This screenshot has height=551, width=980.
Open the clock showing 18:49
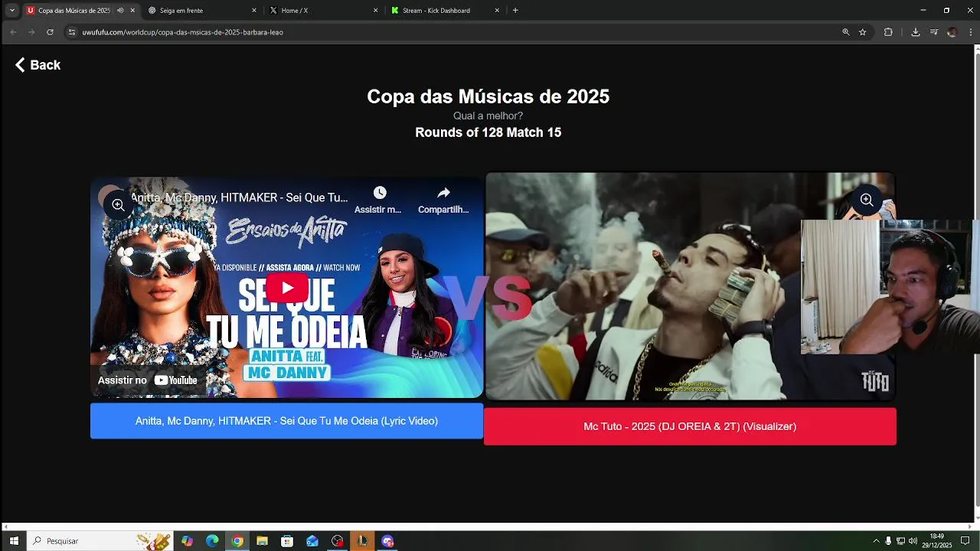(936, 541)
